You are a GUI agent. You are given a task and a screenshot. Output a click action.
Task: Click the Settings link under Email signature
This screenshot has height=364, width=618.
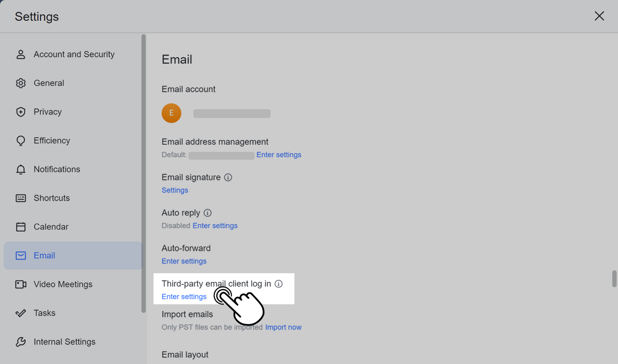[174, 190]
